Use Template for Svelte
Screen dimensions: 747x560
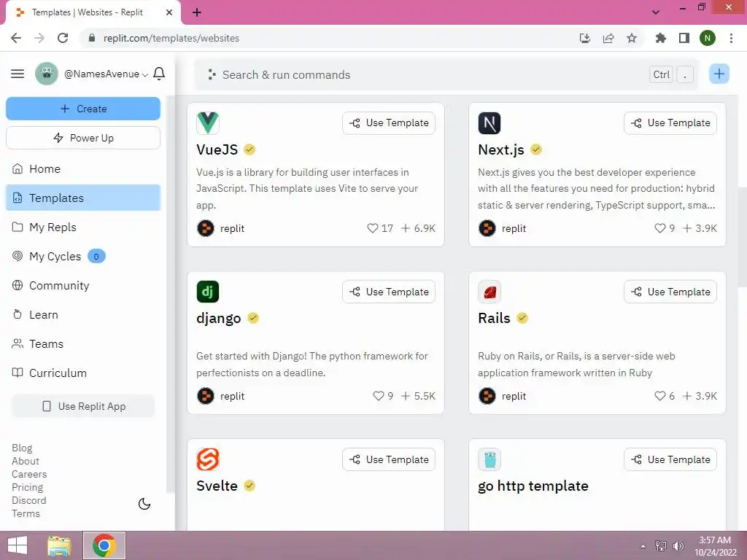tap(389, 459)
